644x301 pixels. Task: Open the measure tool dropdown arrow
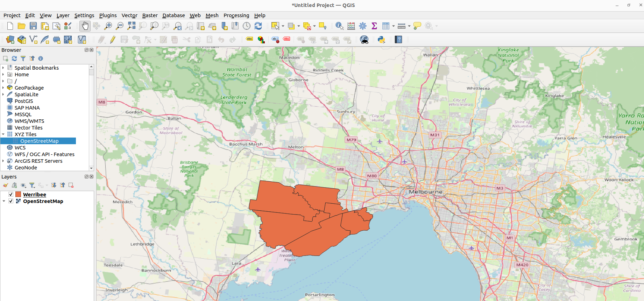click(x=409, y=26)
